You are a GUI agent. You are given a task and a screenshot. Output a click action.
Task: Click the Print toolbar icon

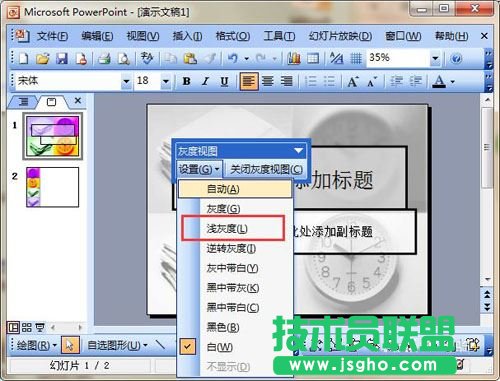[104, 59]
